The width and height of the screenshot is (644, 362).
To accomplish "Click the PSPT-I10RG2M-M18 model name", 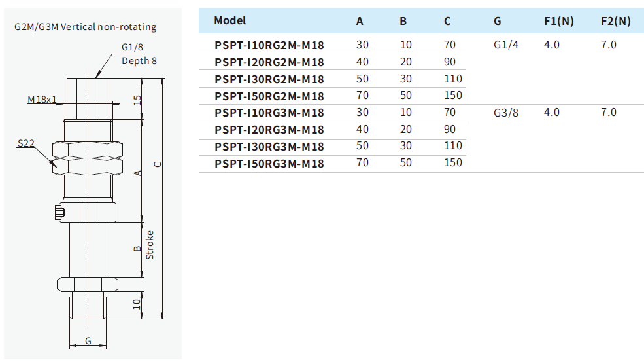I will [269, 45].
